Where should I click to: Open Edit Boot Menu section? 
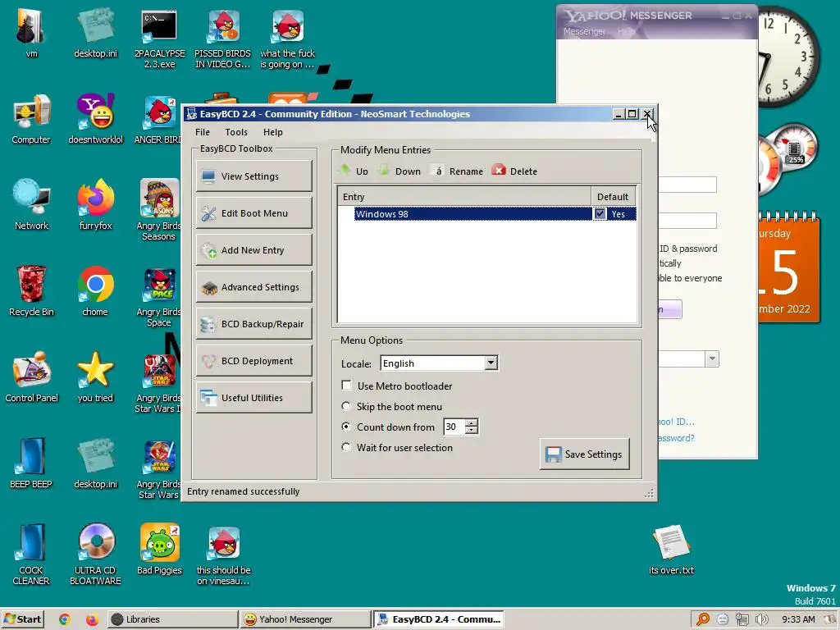tap(254, 213)
